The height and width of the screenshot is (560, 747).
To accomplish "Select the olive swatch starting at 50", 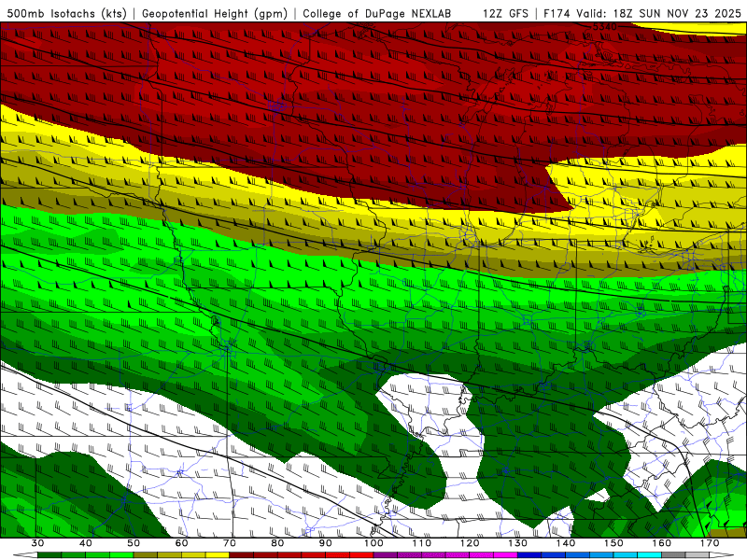I will coord(146,555).
